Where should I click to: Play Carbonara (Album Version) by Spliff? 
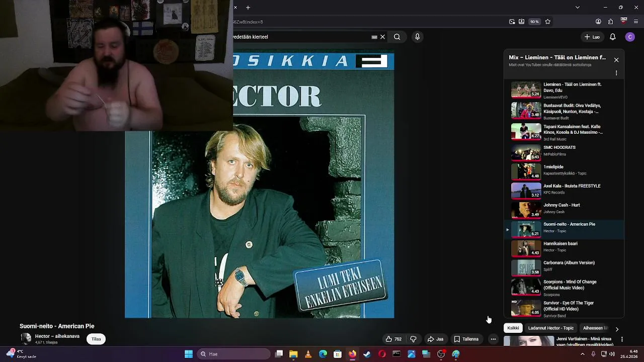[564, 267]
